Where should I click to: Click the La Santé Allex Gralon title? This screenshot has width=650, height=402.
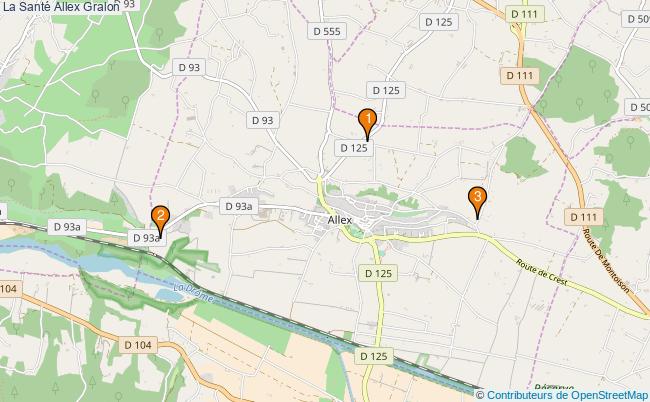(61, 6)
